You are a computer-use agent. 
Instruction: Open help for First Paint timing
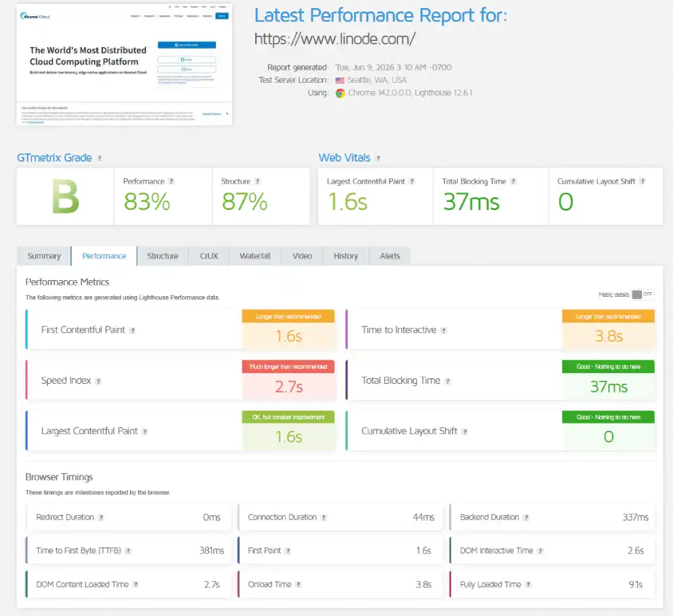pos(288,551)
